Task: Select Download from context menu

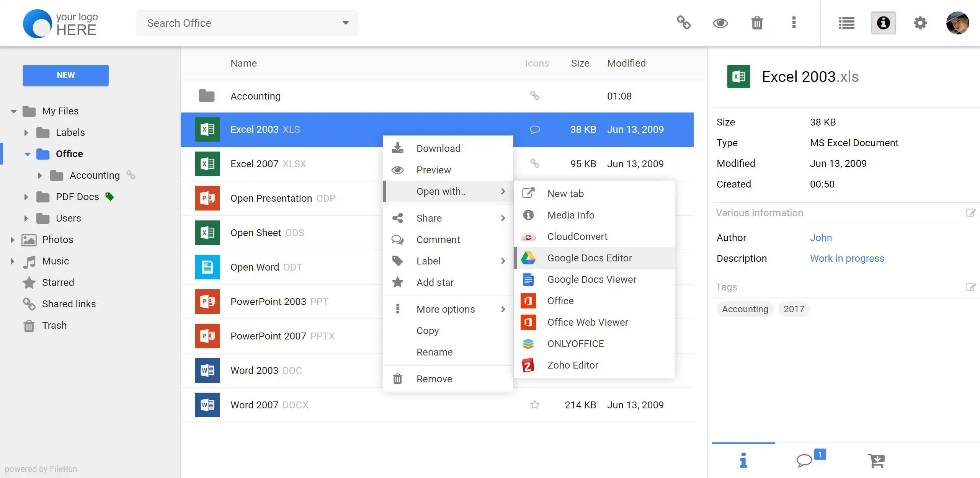Action: (439, 148)
